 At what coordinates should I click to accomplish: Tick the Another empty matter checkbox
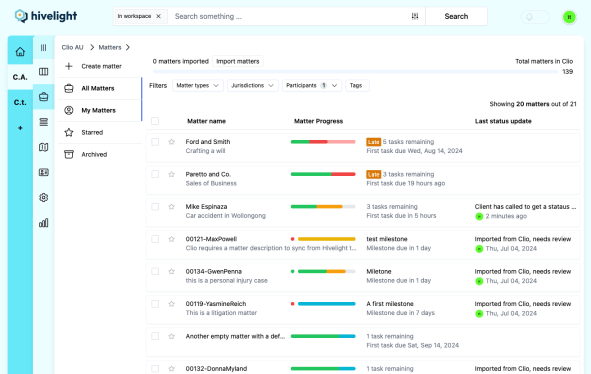point(155,336)
